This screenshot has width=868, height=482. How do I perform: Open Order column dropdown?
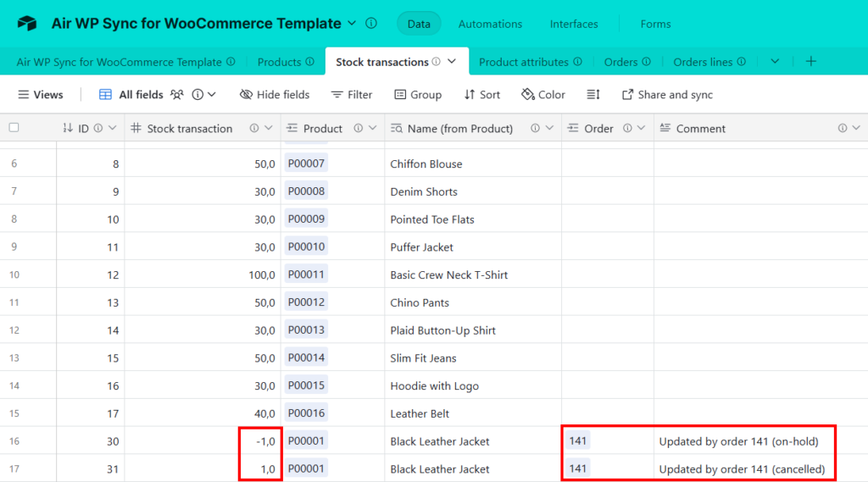click(641, 128)
